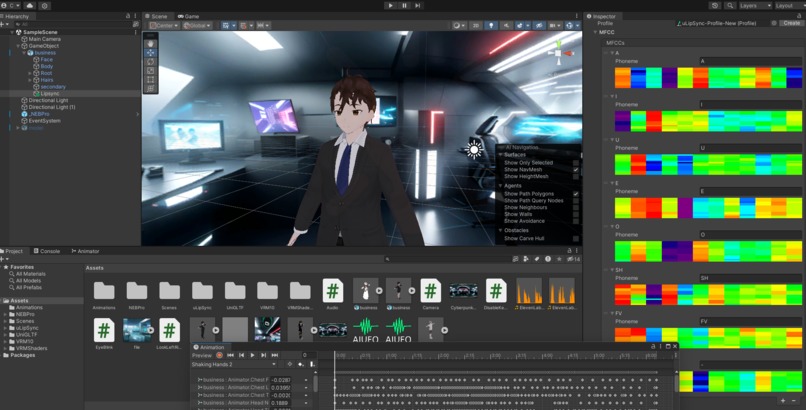Uncheck Show NavMesh checkbox

[x=576, y=170]
